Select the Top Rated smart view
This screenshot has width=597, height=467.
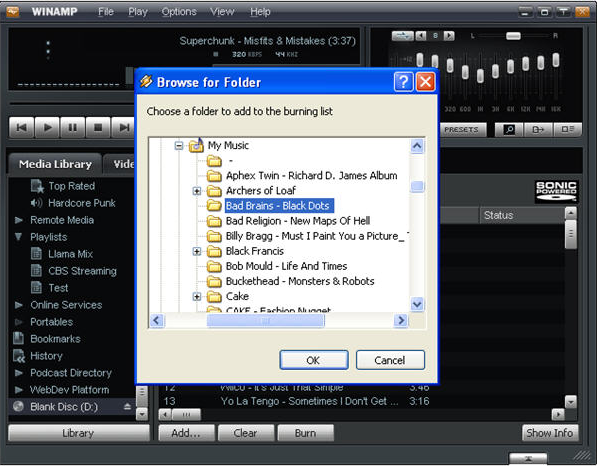click(72, 186)
